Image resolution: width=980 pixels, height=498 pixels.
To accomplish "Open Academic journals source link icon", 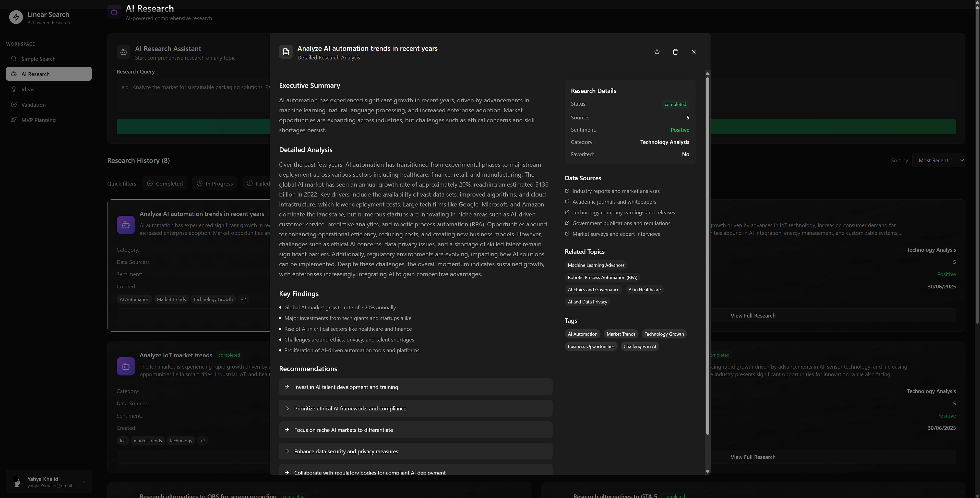I will [567, 202].
